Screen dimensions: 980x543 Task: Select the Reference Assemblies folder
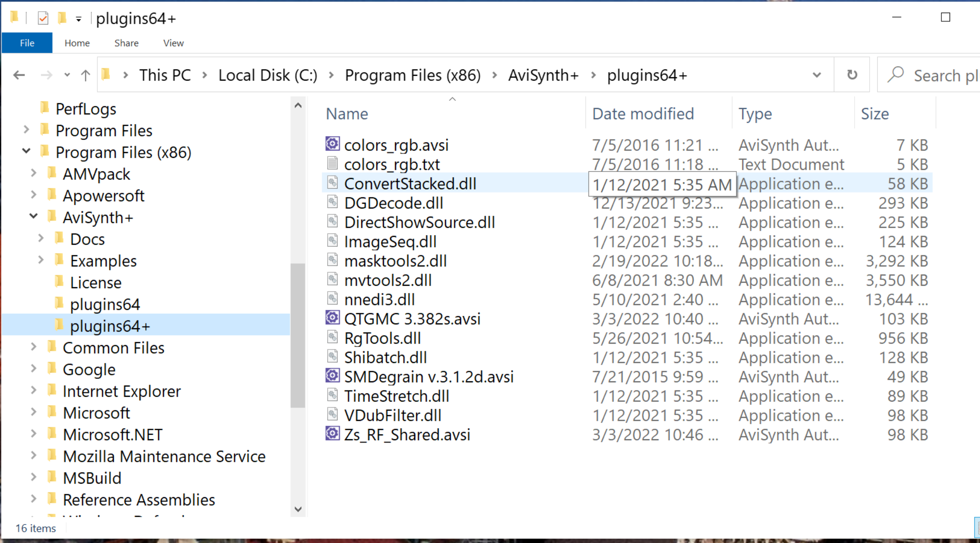pos(139,500)
